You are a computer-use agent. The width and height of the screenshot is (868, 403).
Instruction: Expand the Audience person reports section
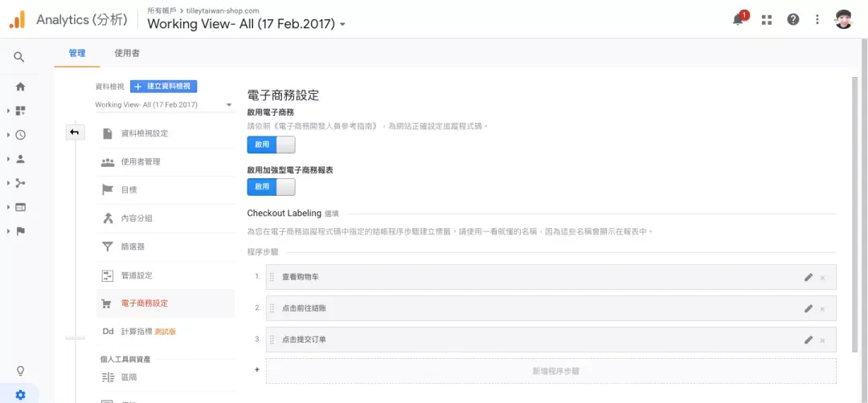(x=20, y=159)
